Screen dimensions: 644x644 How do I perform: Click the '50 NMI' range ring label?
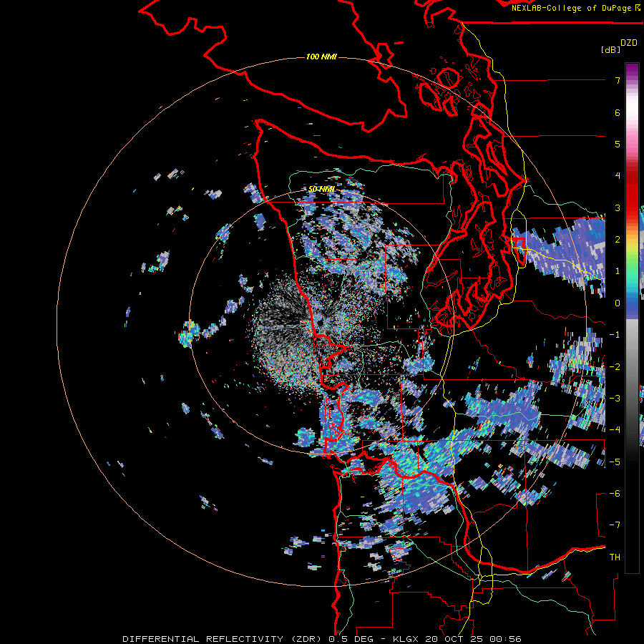click(x=321, y=189)
